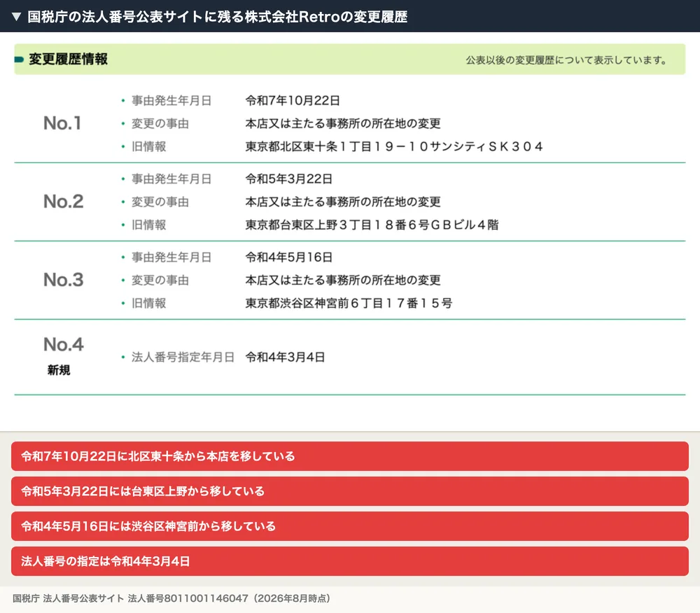Click the 旧情報 label in No.1
Screen dimensions: 700x613
(x=148, y=146)
